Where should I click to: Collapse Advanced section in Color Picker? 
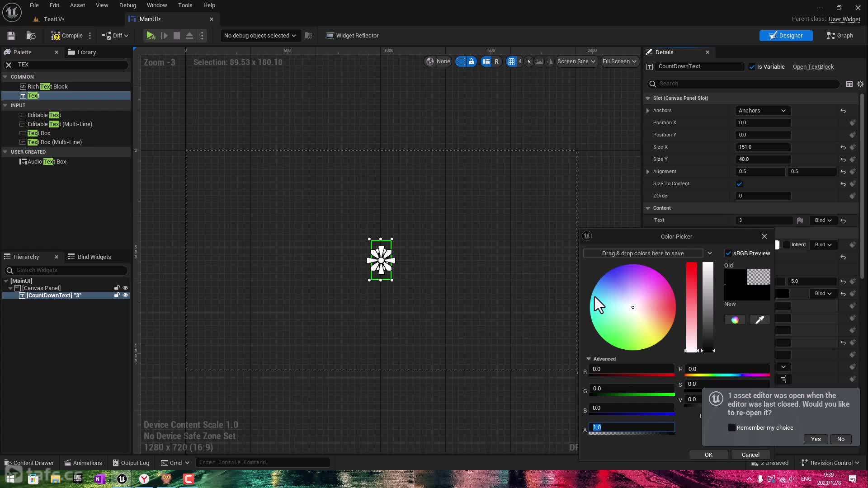(589, 359)
